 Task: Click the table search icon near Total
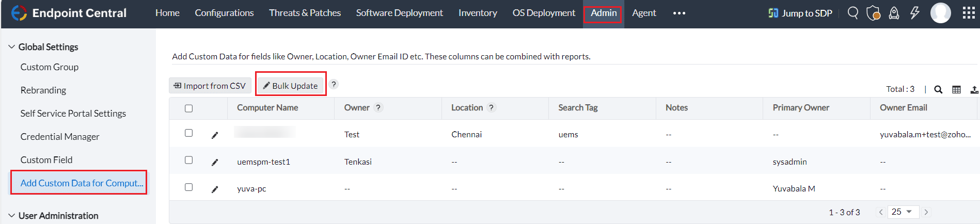(938, 89)
